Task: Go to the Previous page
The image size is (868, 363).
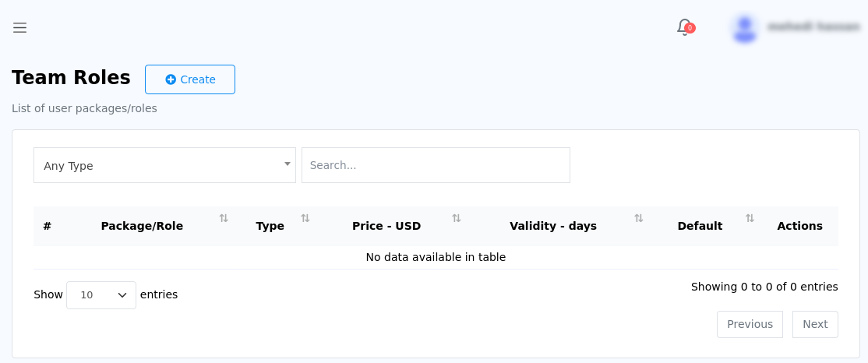Action: pyautogui.click(x=750, y=324)
